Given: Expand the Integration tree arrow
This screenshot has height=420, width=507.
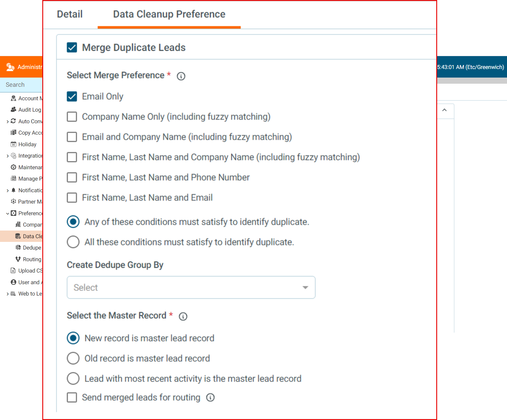Looking at the screenshot, I should (x=8, y=156).
